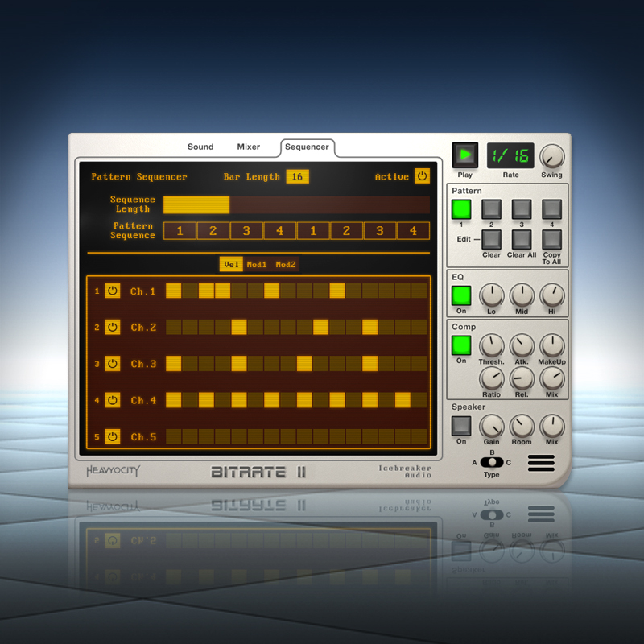Click the Clear pattern button
This screenshot has height=644, width=644.
(491, 239)
